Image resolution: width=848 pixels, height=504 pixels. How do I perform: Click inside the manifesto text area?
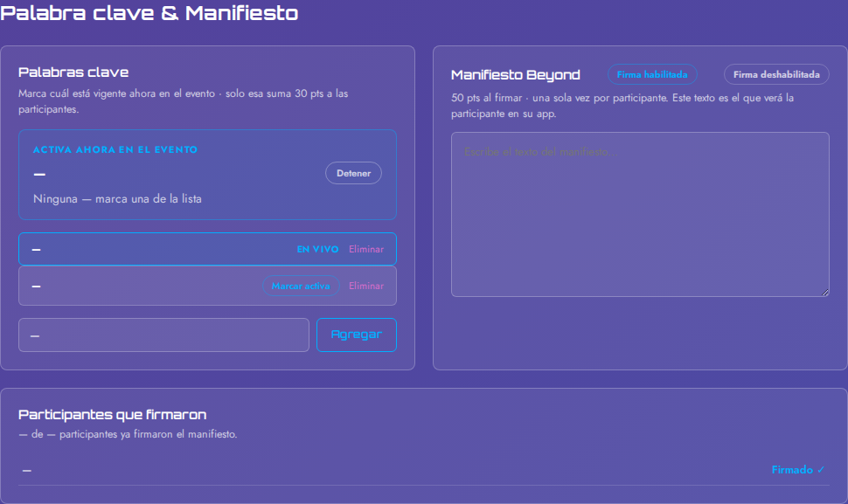tap(640, 215)
